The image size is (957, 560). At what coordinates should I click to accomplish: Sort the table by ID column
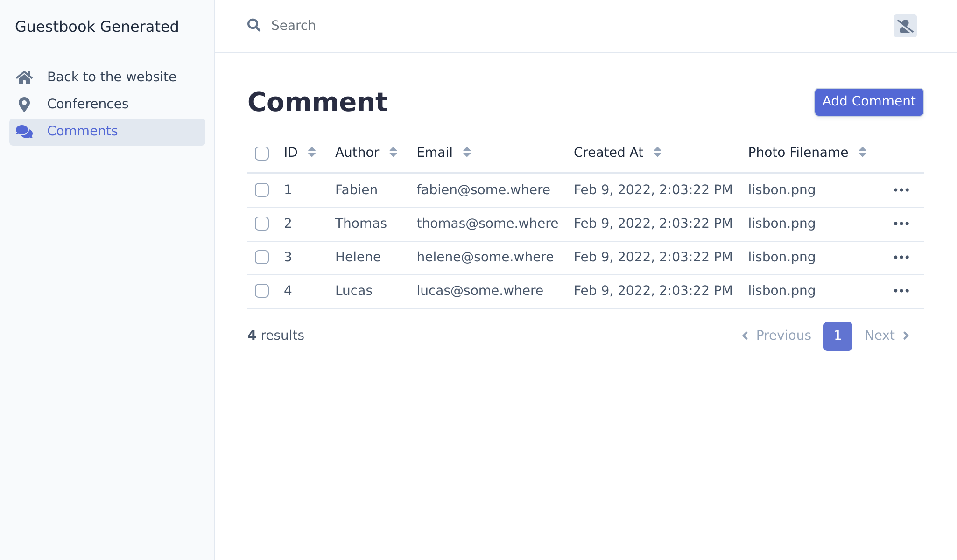pyautogui.click(x=312, y=152)
